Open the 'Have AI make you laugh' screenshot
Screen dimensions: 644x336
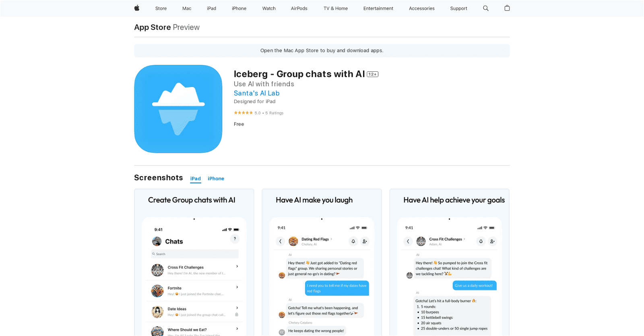pyautogui.click(x=322, y=262)
